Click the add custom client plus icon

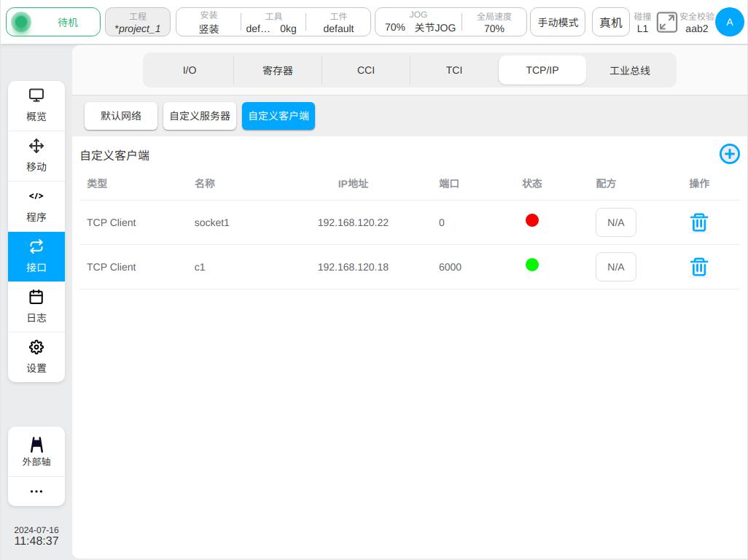(729, 154)
